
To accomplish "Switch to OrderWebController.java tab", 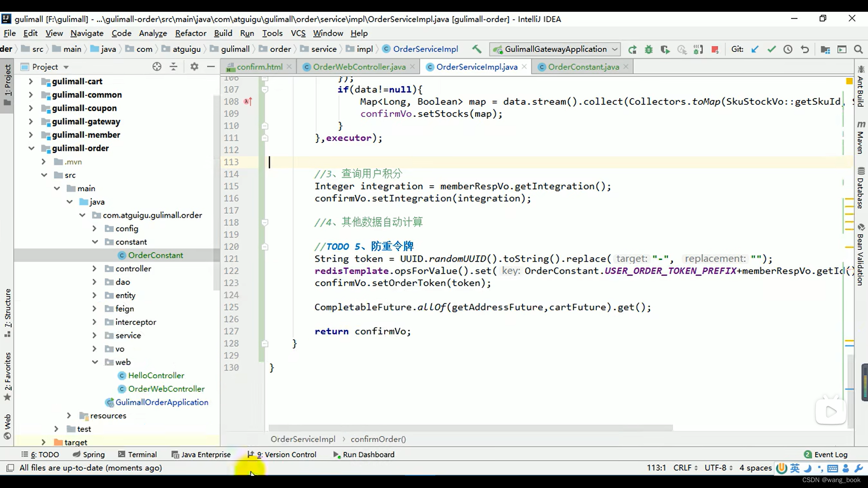I will pyautogui.click(x=359, y=67).
